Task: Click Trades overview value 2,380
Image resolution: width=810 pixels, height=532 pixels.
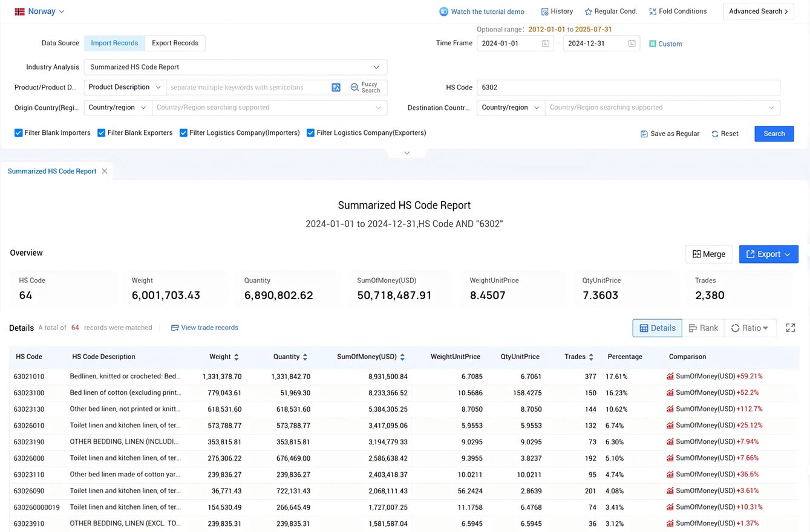Action: pyautogui.click(x=710, y=296)
